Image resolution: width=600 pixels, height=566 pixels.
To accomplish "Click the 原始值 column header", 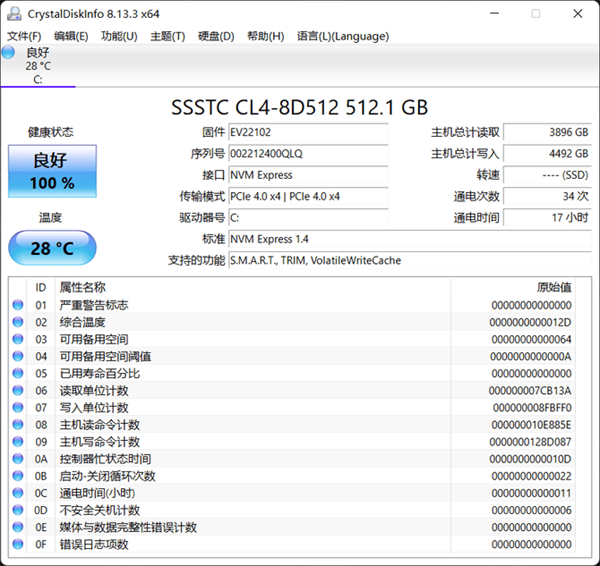I will tap(554, 287).
